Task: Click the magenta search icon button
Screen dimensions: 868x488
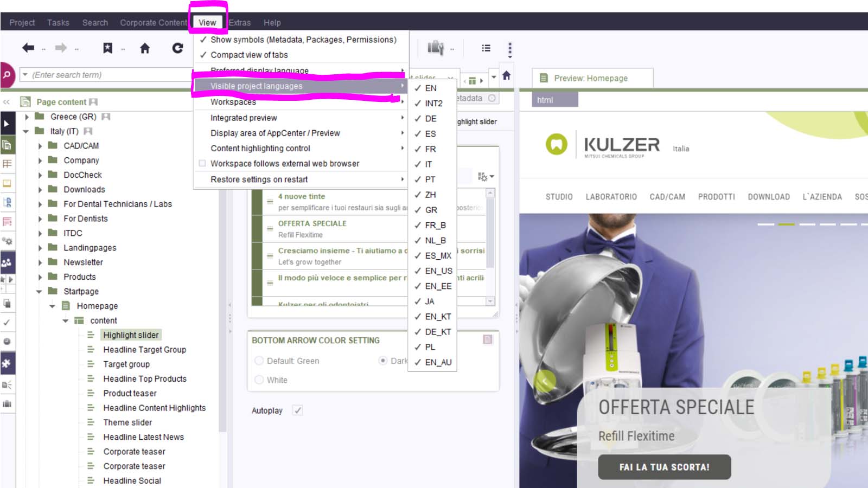Action: 7,75
